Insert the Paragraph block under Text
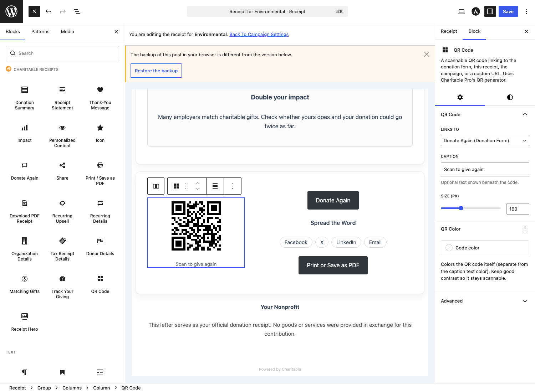Viewport: 535px width, 392px height. click(x=25, y=372)
